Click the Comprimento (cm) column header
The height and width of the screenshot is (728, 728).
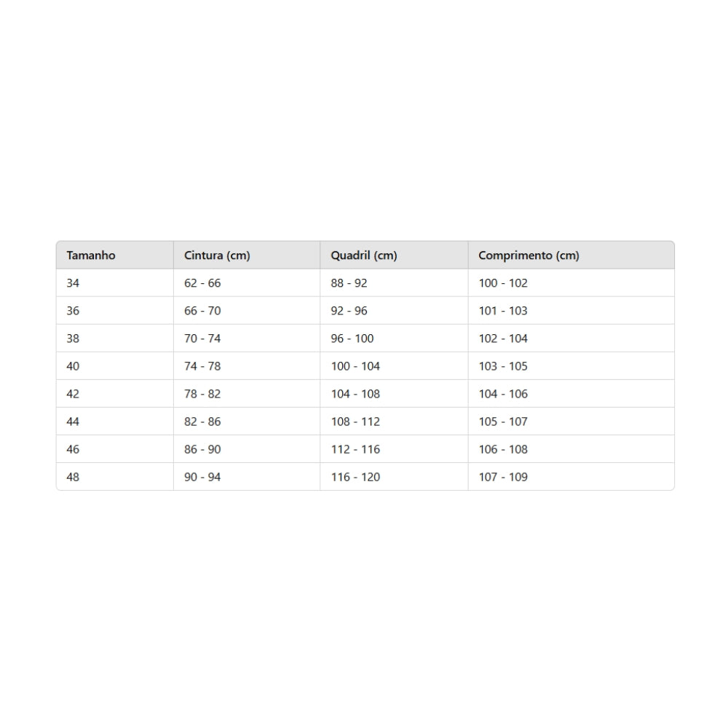coord(529,256)
